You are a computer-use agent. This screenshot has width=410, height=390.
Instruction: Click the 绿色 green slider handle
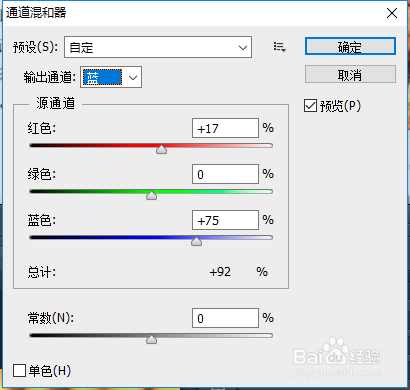point(151,195)
